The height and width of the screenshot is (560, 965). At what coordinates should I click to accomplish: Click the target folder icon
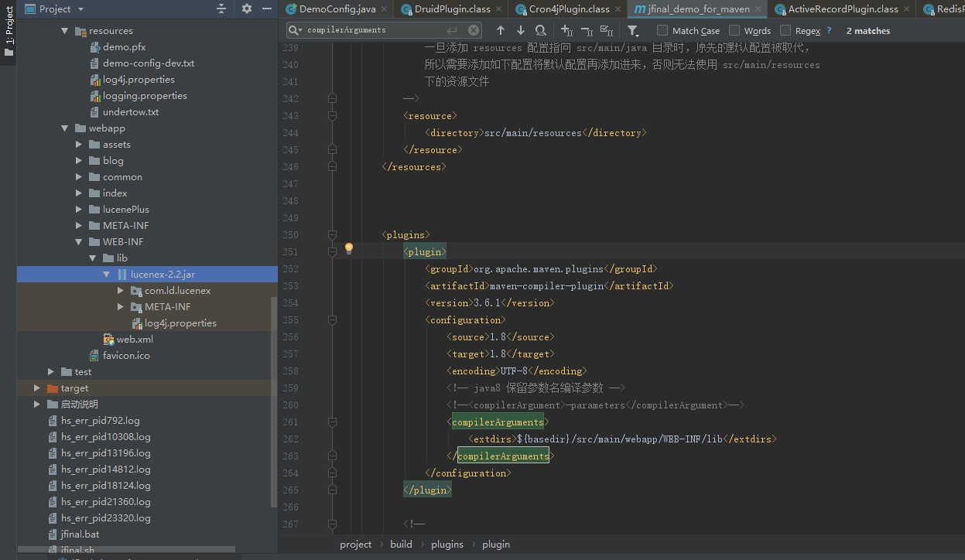click(53, 388)
